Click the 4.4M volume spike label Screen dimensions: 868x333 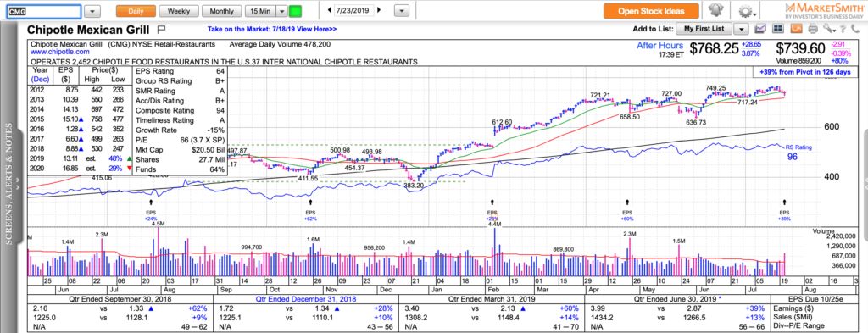coord(494,224)
